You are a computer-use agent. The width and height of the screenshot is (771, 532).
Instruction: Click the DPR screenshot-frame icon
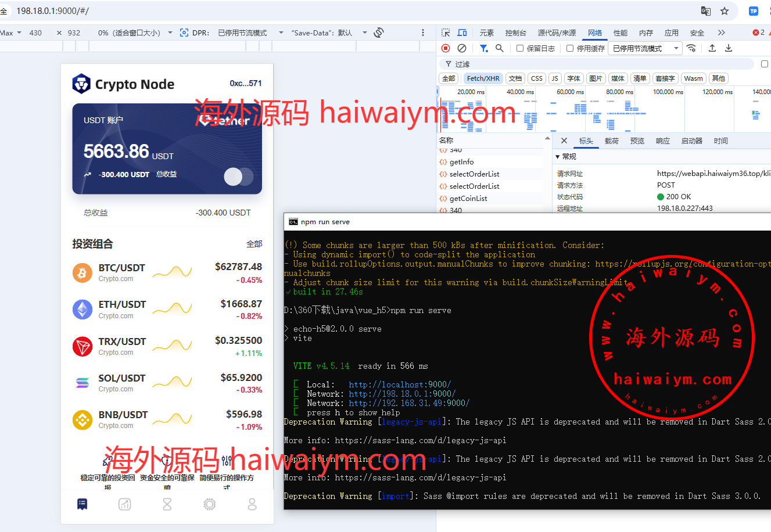(184, 33)
